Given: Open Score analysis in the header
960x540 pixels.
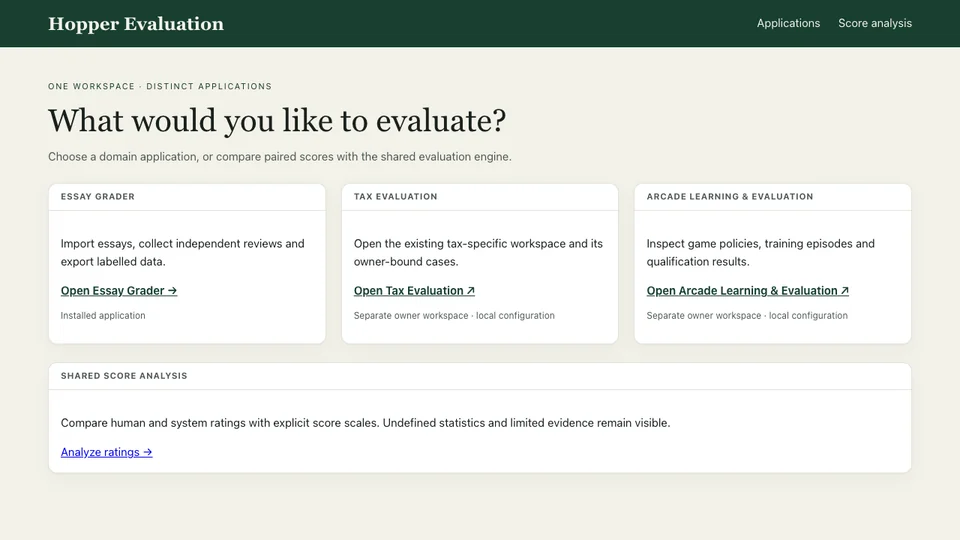Looking at the screenshot, I should tap(875, 23).
